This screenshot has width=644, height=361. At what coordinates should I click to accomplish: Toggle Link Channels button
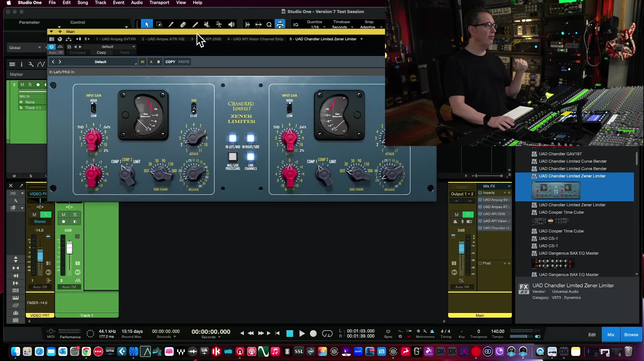251,157
